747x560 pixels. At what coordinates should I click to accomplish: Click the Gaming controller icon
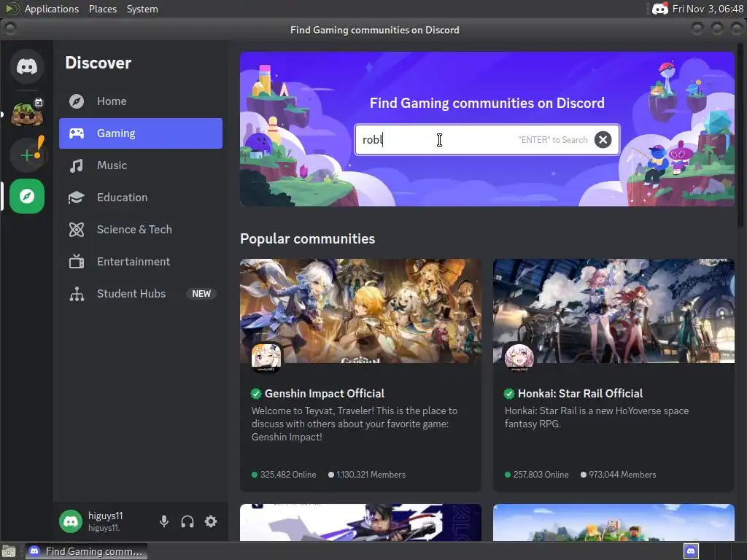pyautogui.click(x=76, y=133)
